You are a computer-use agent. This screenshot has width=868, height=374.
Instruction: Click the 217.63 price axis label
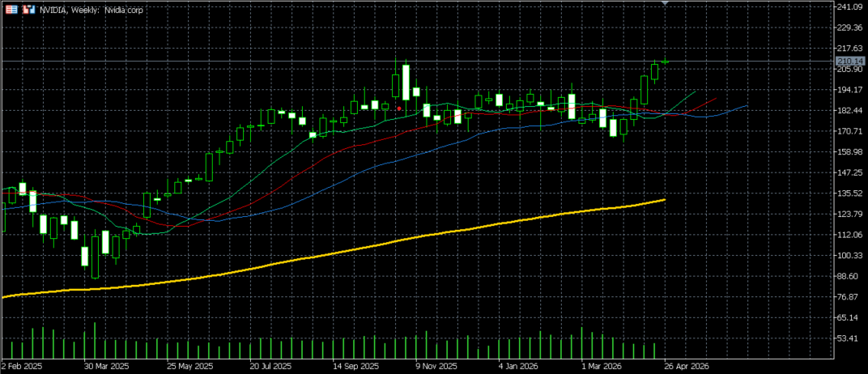pos(851,48)
